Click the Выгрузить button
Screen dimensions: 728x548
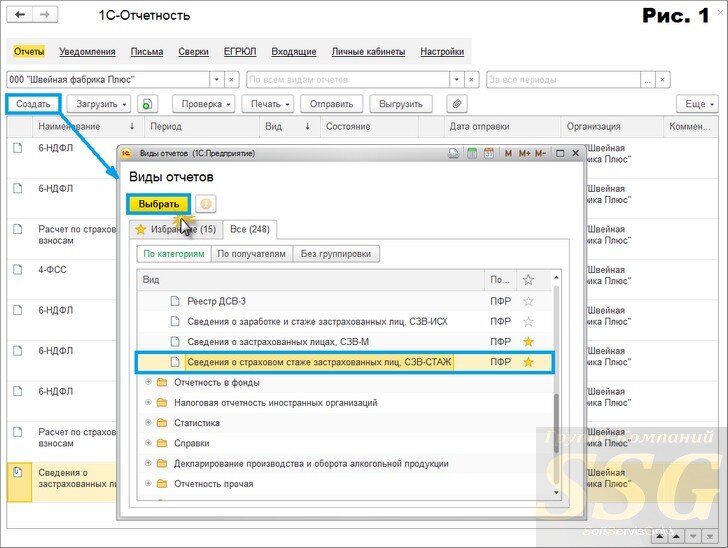401,104
